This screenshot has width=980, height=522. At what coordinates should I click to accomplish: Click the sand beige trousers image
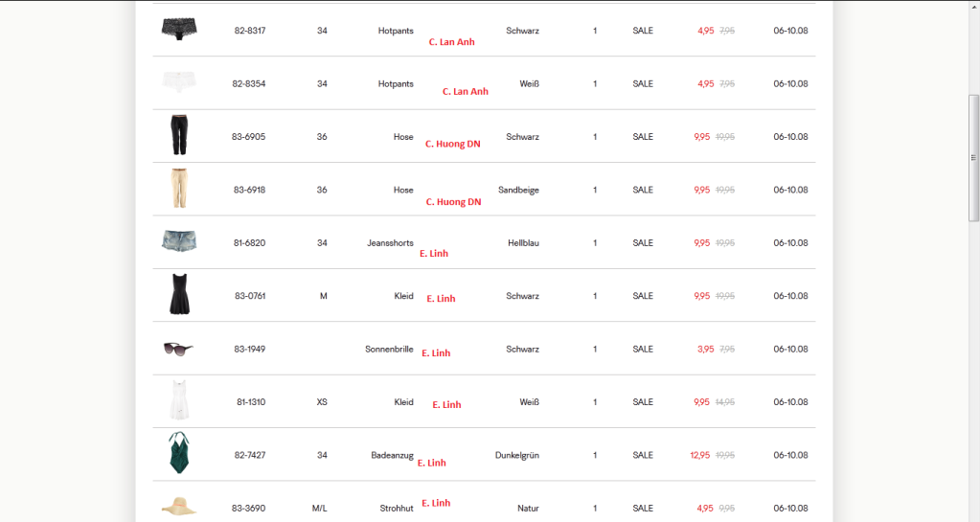pos(179,189)
